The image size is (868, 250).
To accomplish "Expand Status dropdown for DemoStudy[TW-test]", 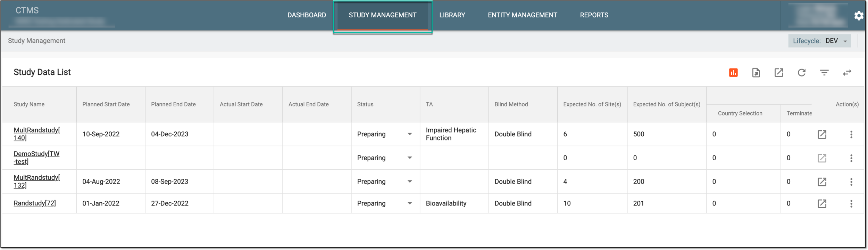I will coord(410,158).
